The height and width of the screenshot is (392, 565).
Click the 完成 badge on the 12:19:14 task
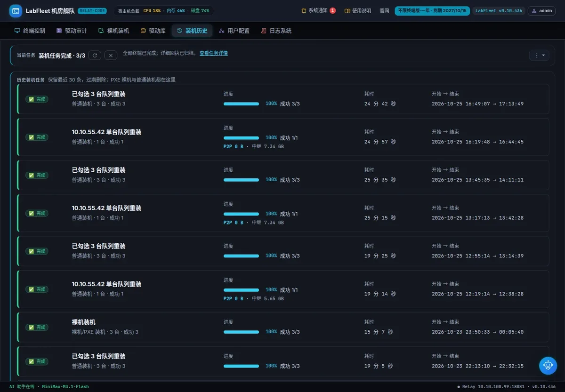(37, 289)
